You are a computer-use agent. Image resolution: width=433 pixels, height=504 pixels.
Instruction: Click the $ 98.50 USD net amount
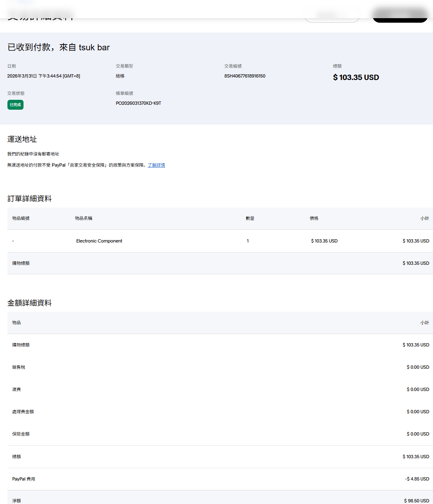point(416,500)
